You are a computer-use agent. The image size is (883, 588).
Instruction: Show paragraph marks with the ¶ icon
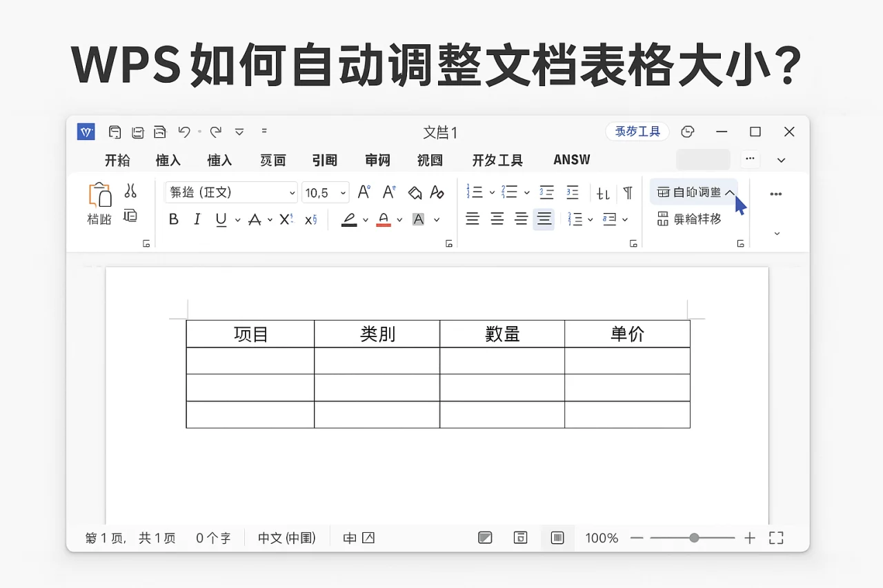[x=628, y=193]
